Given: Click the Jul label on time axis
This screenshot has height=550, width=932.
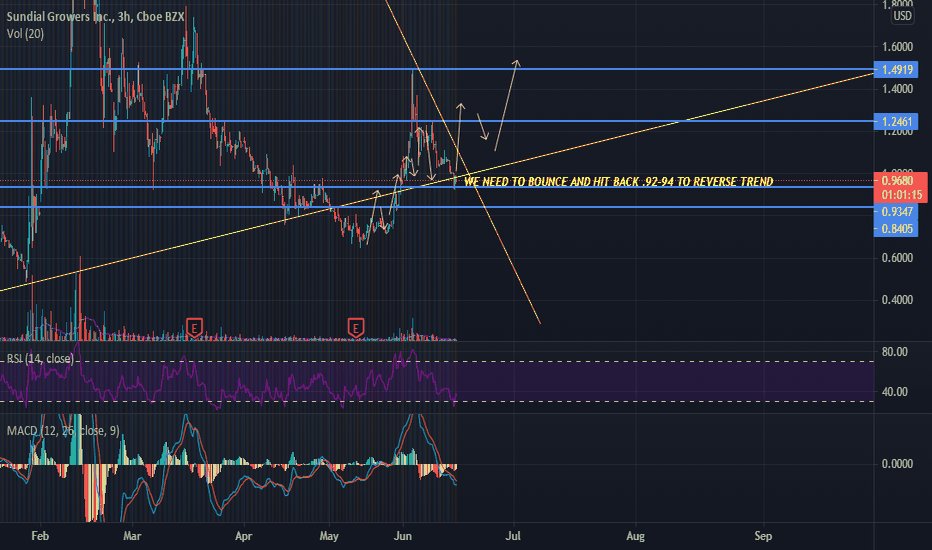Looking at the screenshot, I should coord(513,536).
